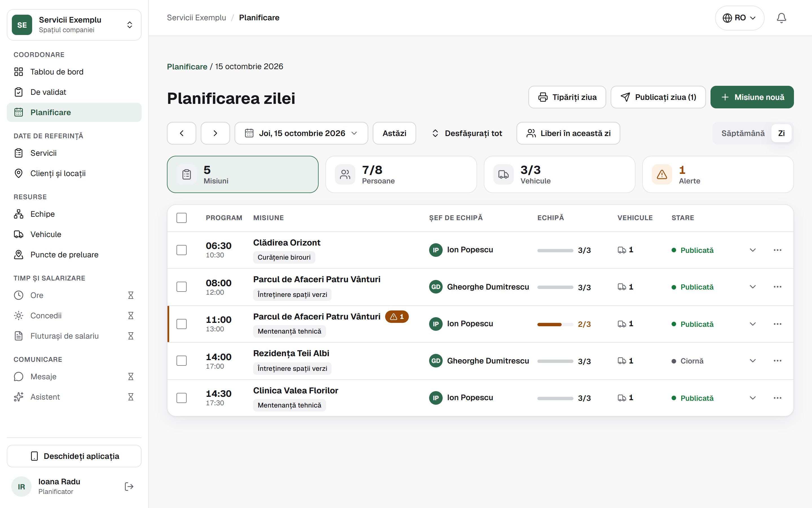Select the 5 Misiuni summary card

[x=242, y=174]
